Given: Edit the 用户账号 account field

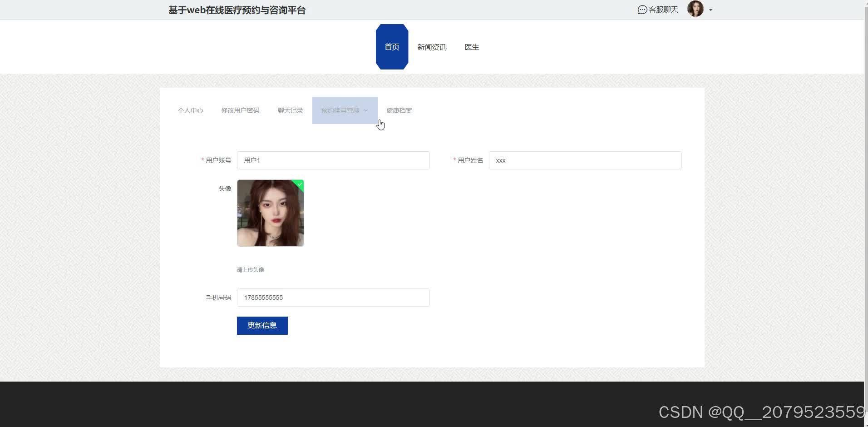Looking at the screenshot, I should pos(333,160).
